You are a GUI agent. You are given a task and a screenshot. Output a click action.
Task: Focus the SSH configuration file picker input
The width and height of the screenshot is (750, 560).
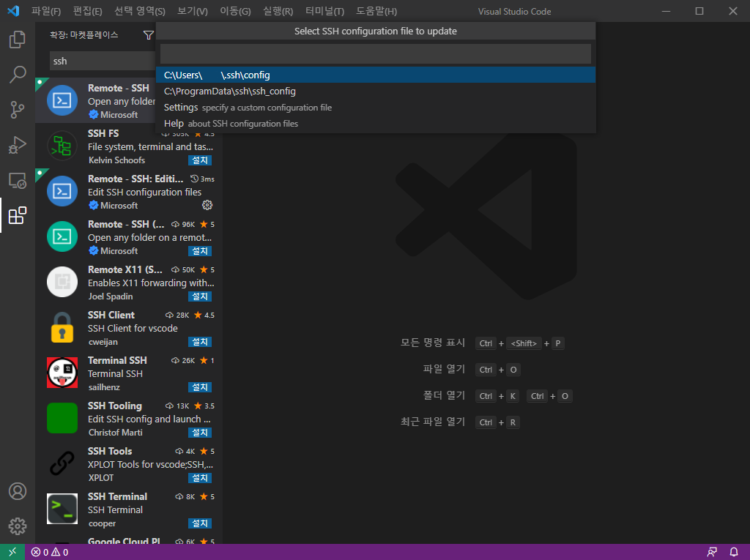coord(376,53)
